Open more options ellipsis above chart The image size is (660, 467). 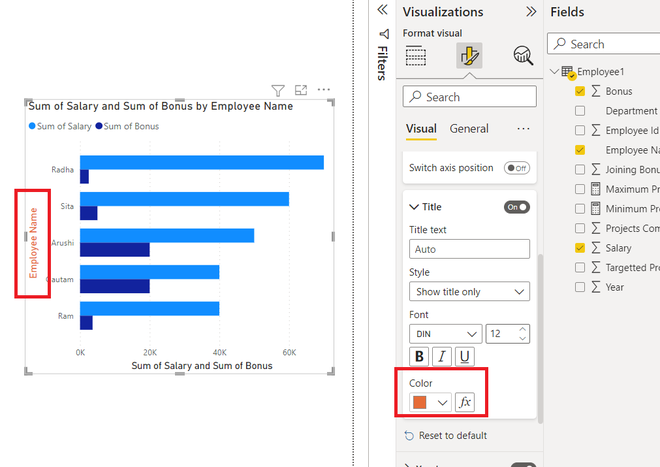[324, 89]
